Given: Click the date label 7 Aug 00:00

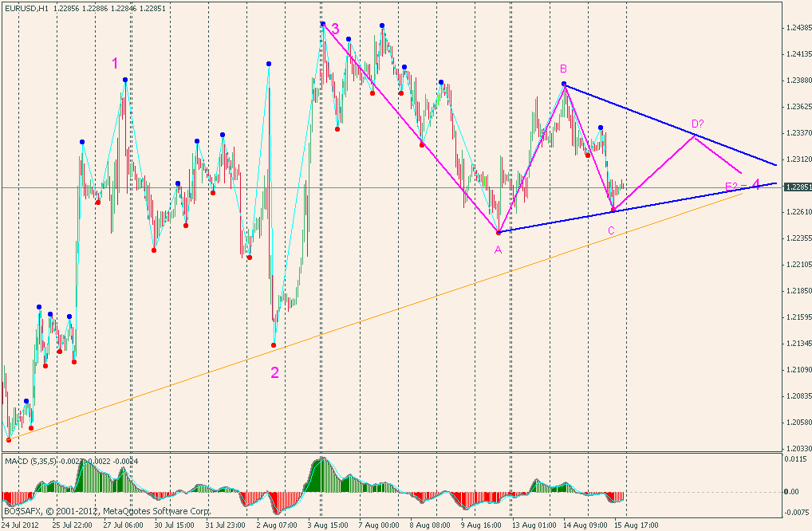Looking at the screenshot, I should pos(380,525).
